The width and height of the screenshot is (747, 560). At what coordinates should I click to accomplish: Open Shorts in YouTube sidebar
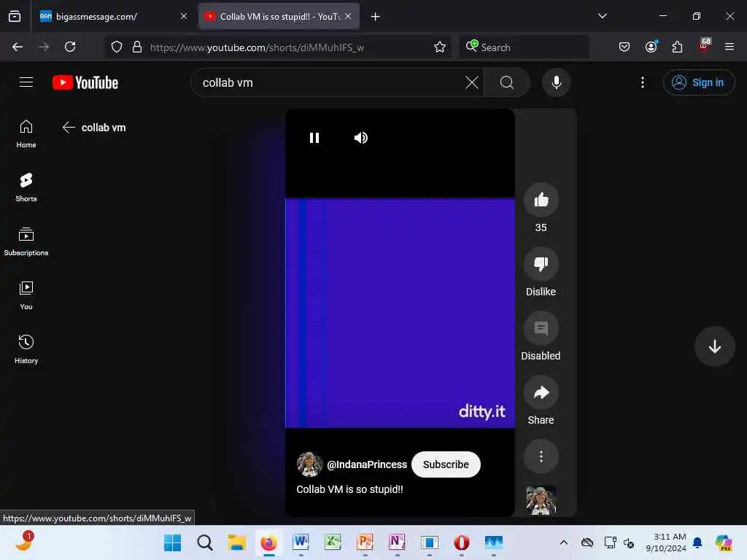26,187
